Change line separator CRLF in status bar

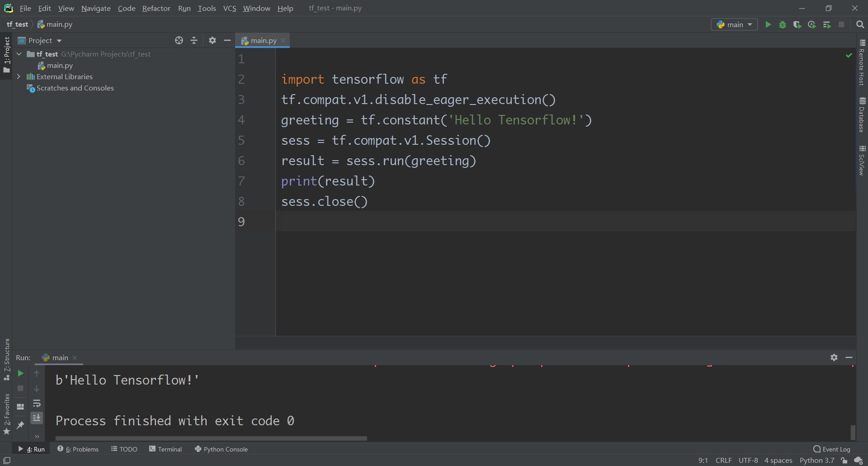[723, 461]
